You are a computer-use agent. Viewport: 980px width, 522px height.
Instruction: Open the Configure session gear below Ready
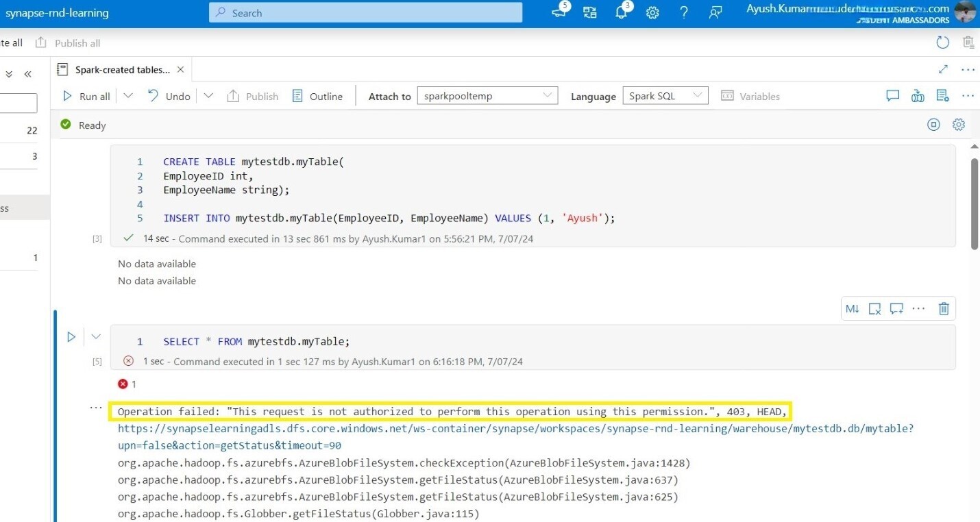tap(958, 125)
